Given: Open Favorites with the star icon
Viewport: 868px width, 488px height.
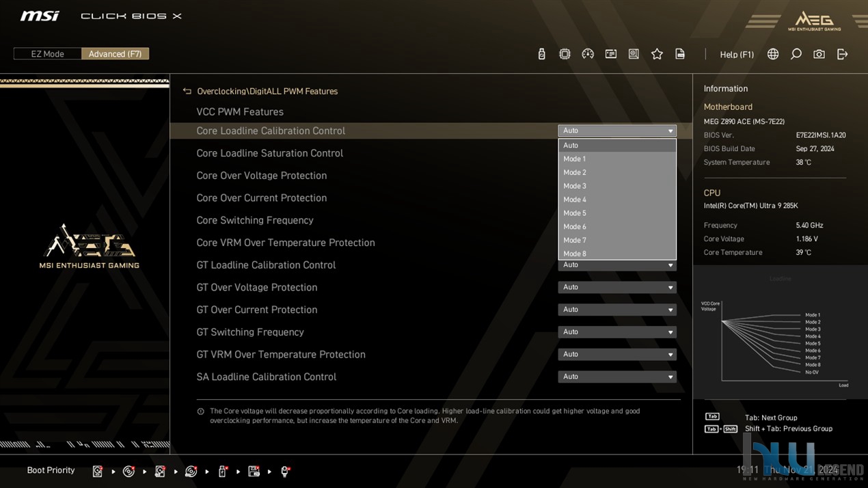Looking at the screenshot, I should (x=657, y=54).
